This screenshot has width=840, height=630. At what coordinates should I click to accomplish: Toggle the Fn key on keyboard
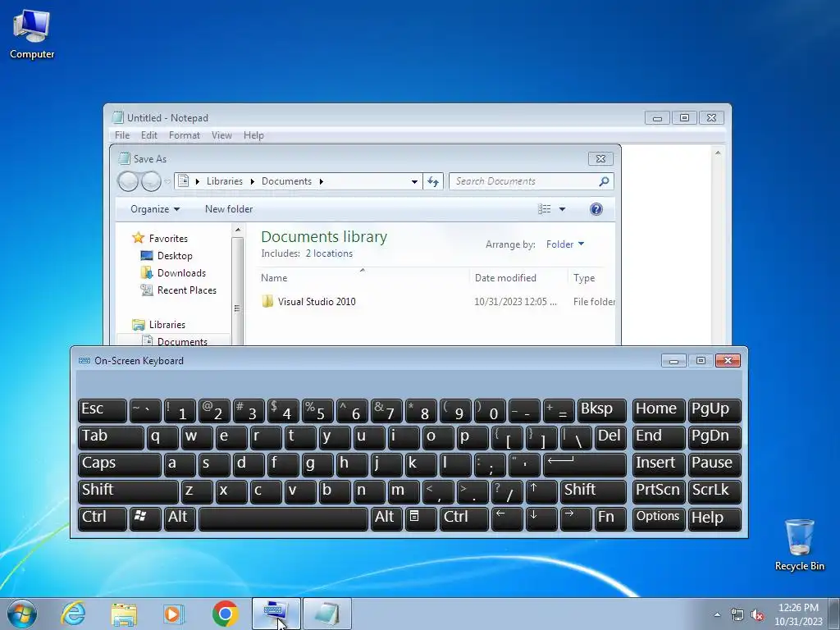point(610,518)
